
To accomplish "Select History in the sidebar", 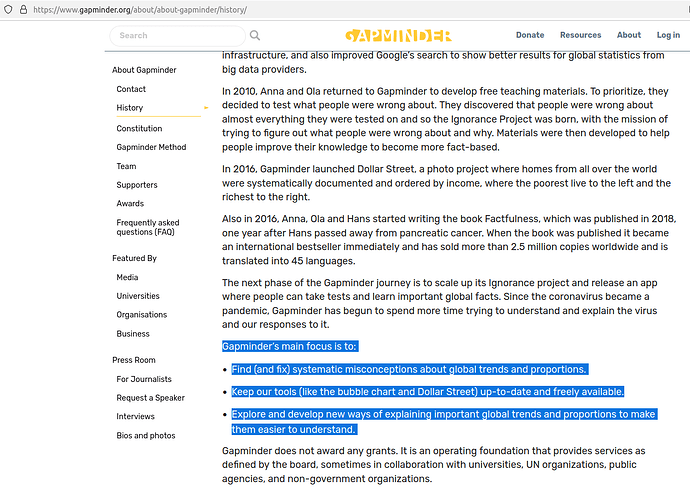I will pyautogui.click(x=130, y=108).
